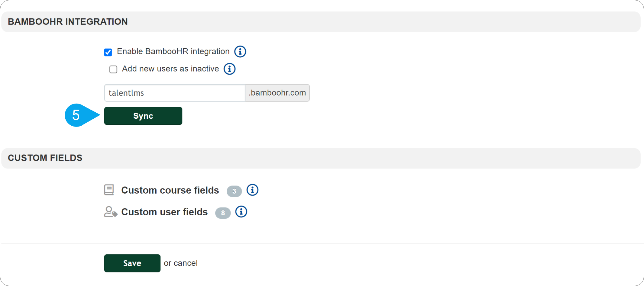The height and width of the screenshot is (286, 644).
Task: Check Add new users as inactive
Action: pyautogui.click(x=113, y=69)
